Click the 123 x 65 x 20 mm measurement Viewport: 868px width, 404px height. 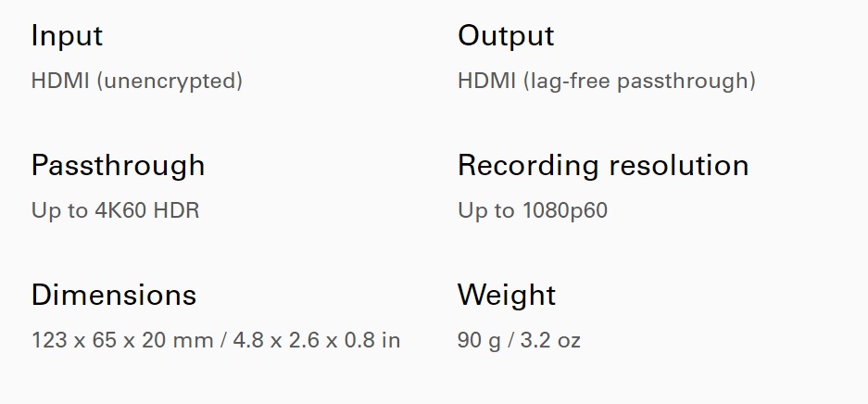tap(121, 340)
